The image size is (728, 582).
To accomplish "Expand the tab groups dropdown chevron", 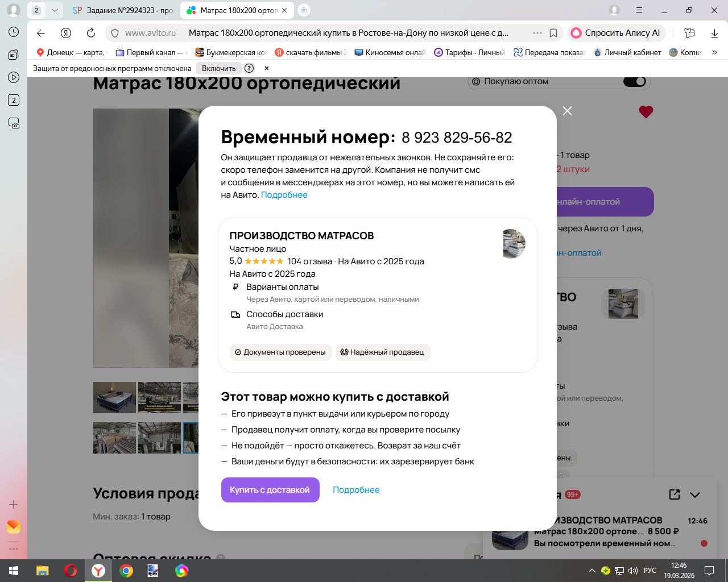I will tap(55, 10).
